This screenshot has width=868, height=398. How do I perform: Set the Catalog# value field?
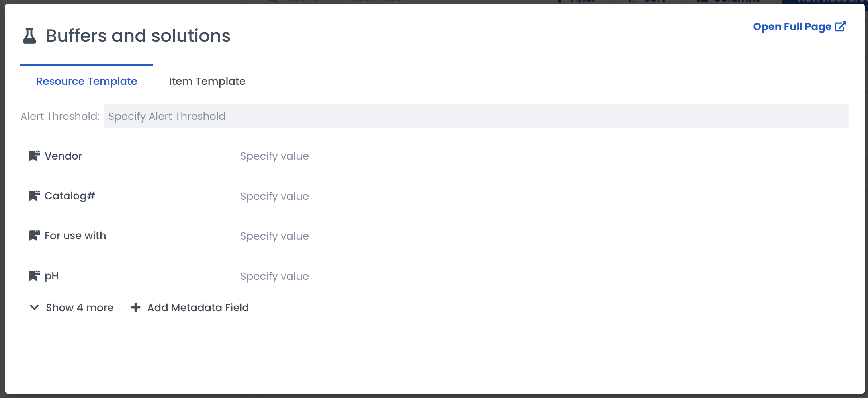(x=274, y=196)
